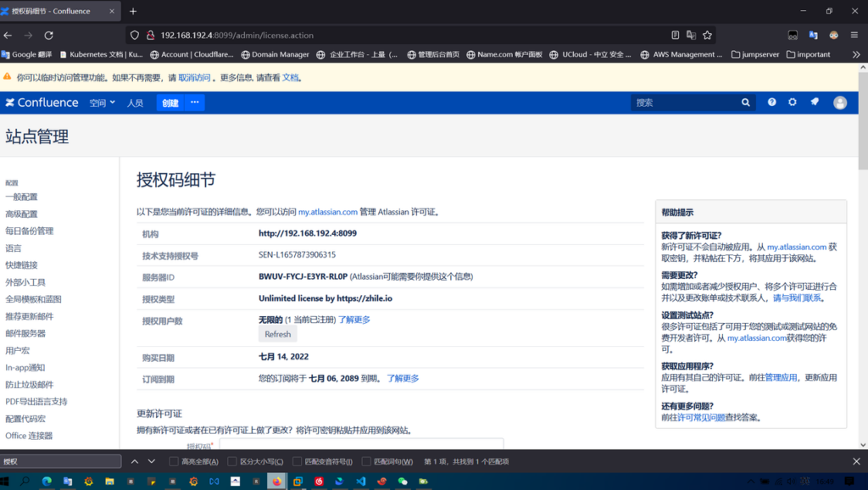The image size is (868, 490).
Task: Open the settings gear menu
Action: coord(793,103)
